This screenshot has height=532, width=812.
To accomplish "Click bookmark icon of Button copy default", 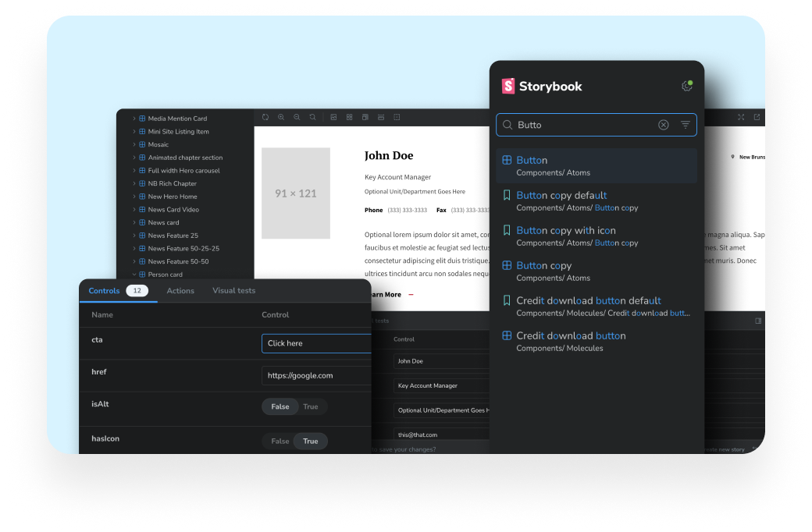I will [507, 195].
